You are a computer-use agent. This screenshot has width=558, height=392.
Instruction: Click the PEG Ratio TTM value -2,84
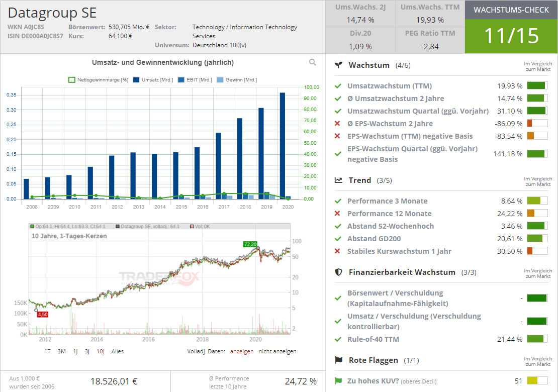430,47
